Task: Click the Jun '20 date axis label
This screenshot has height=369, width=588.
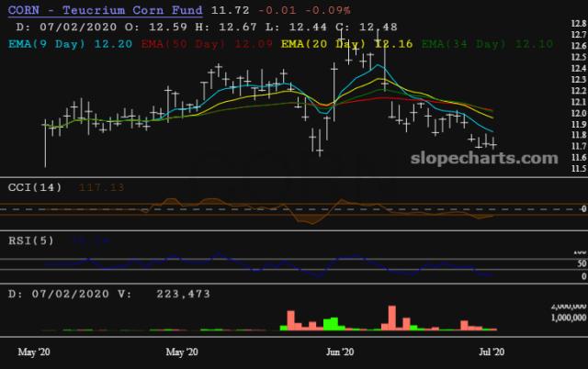Action: click(x=341, y=352)
